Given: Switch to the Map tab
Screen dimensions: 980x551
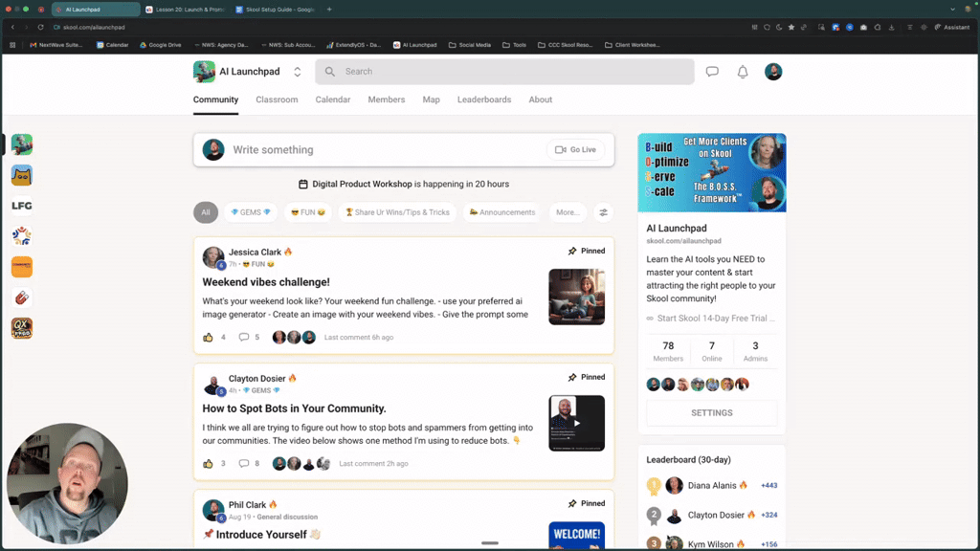Looking at the screenshot, I should tap(432, 99).
